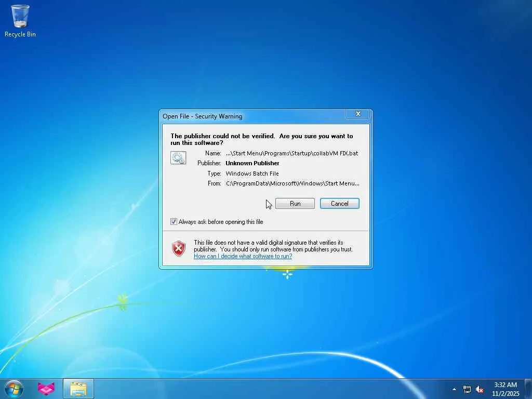Viewport: 532px width, 399px height.
Task: Click the Unknown Publisher text
Action: point(252,163)
